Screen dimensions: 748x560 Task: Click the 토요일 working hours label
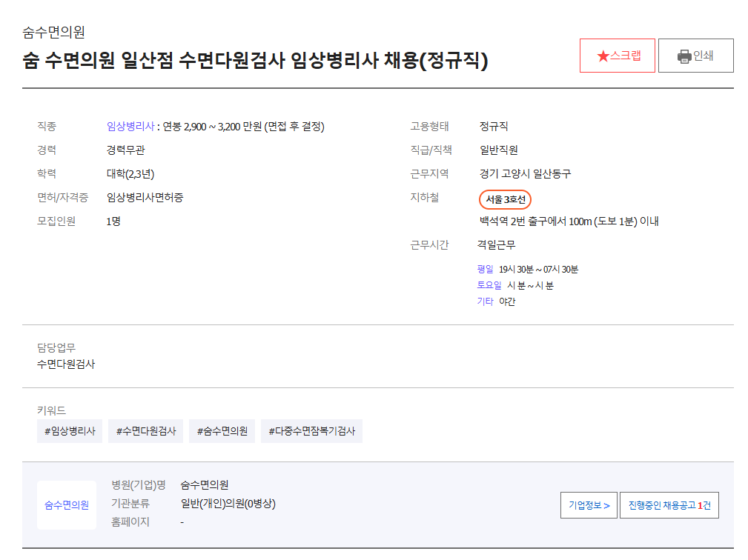[489, 286]
